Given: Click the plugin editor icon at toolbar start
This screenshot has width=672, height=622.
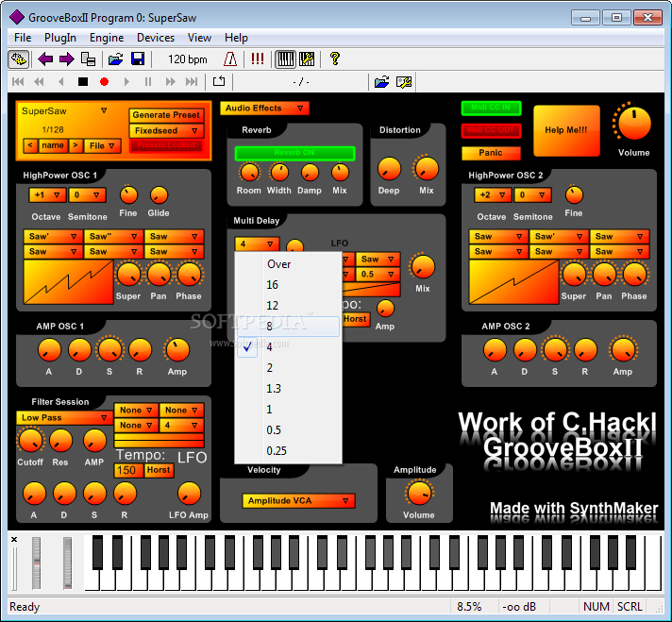Looking at the screenshot, I should (19, 59).
